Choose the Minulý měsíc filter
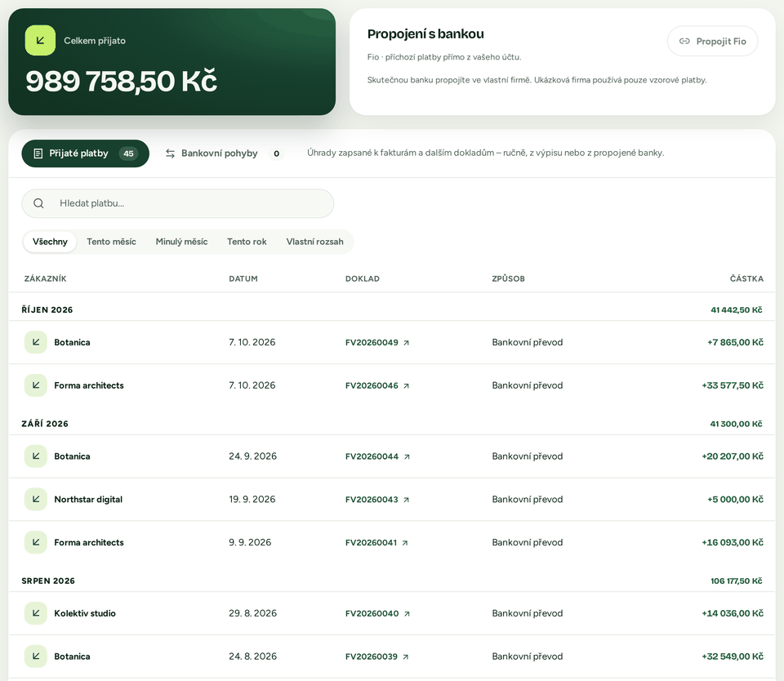The height and width of the screenshot is (681, 784). pos(181,242)
